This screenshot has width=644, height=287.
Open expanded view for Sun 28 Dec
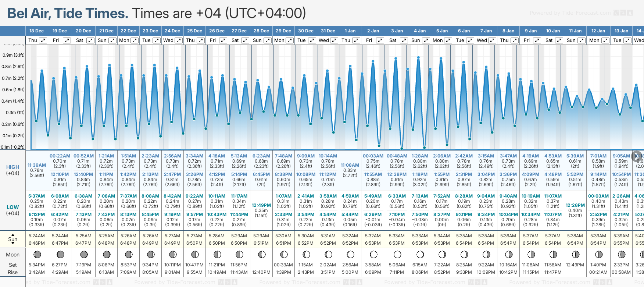tap(268, 40)
